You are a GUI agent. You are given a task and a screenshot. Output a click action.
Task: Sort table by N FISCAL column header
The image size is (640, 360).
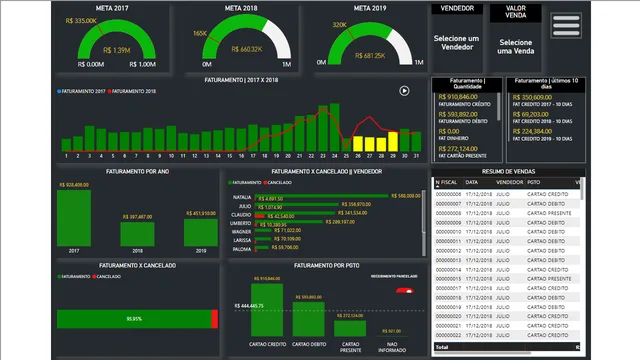pos(446,182)
